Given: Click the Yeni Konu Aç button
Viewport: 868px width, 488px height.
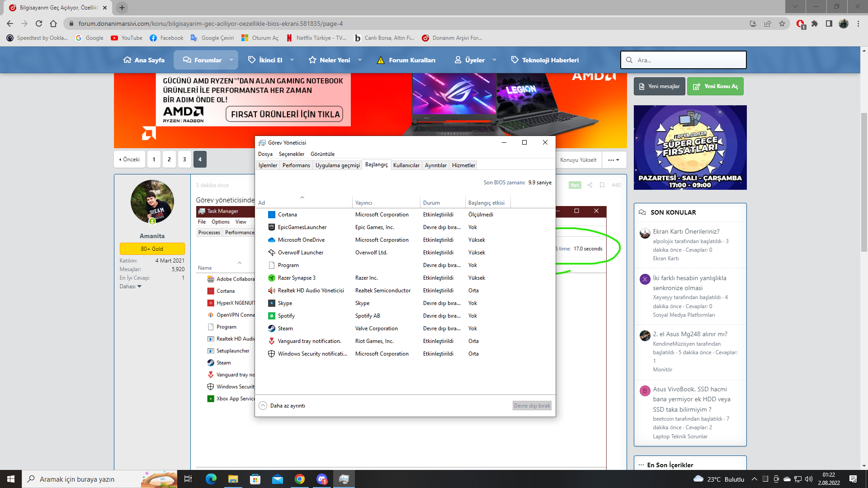Looking at the screenshot, I should point(715,86).
